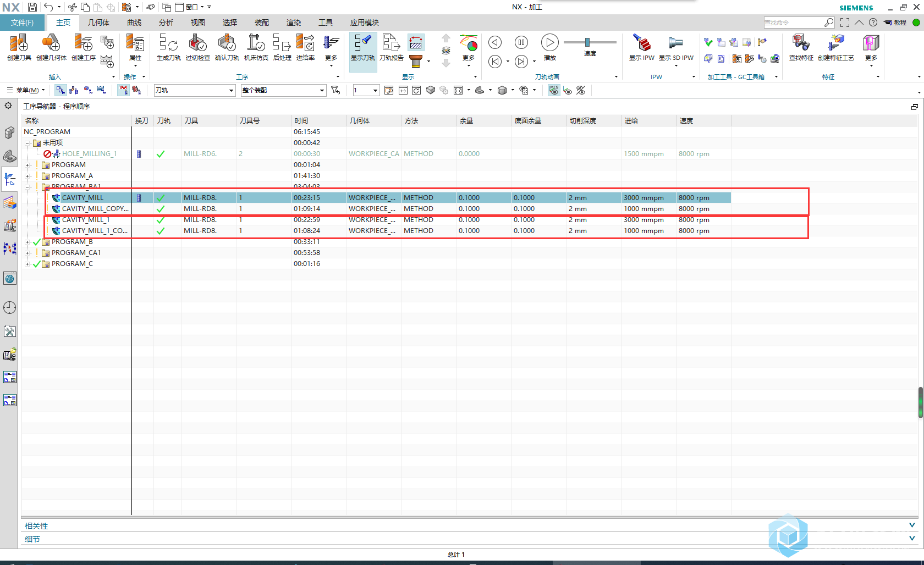Click in the 查找命令 search field

[799, 23]
